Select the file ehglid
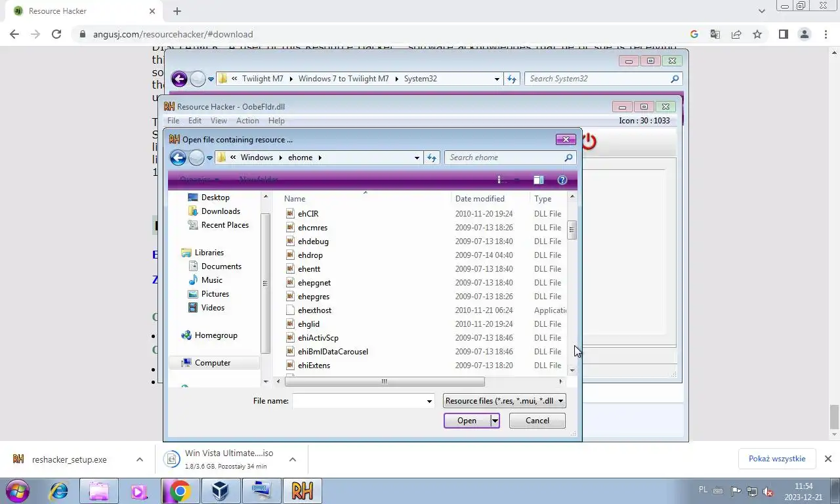The width and height of the screenshot is (840, 504). (x=308, y=324)
